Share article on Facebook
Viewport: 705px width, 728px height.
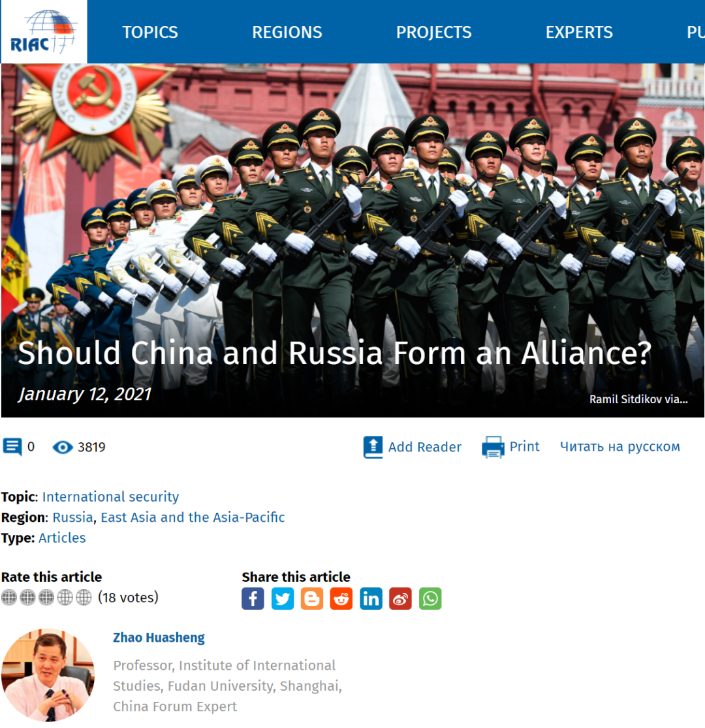(253, 598)
